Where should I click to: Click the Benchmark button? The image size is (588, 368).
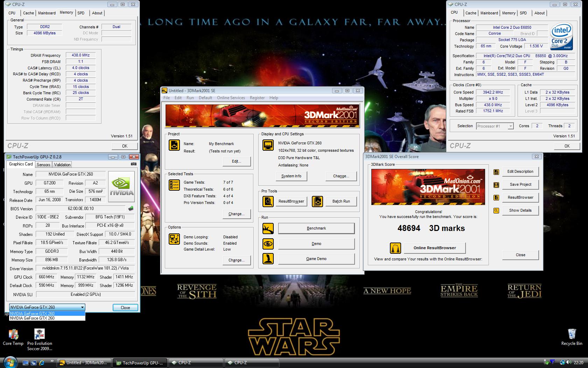tap(316, 229)
